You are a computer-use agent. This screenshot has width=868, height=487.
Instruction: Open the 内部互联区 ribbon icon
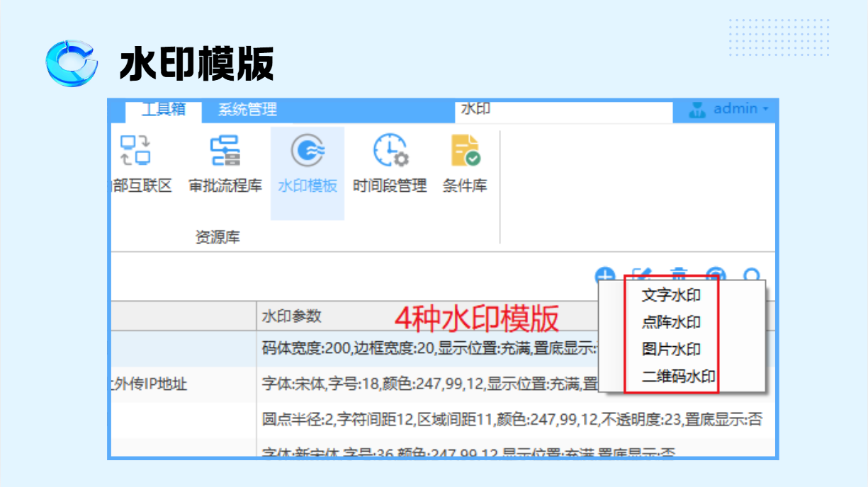tap(136, 164)
